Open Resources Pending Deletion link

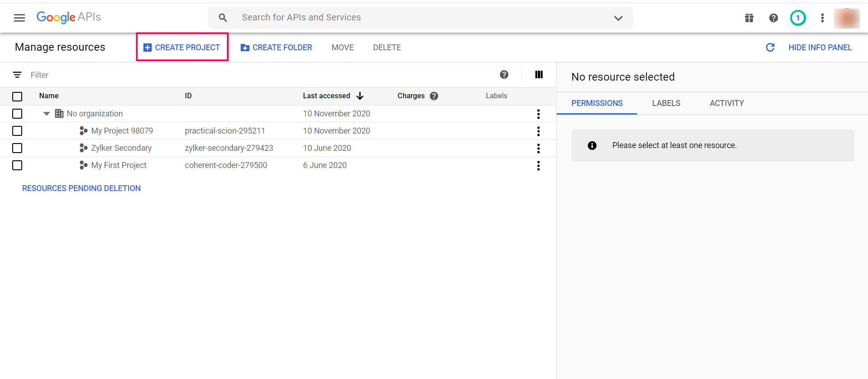[x=81, y=188]
